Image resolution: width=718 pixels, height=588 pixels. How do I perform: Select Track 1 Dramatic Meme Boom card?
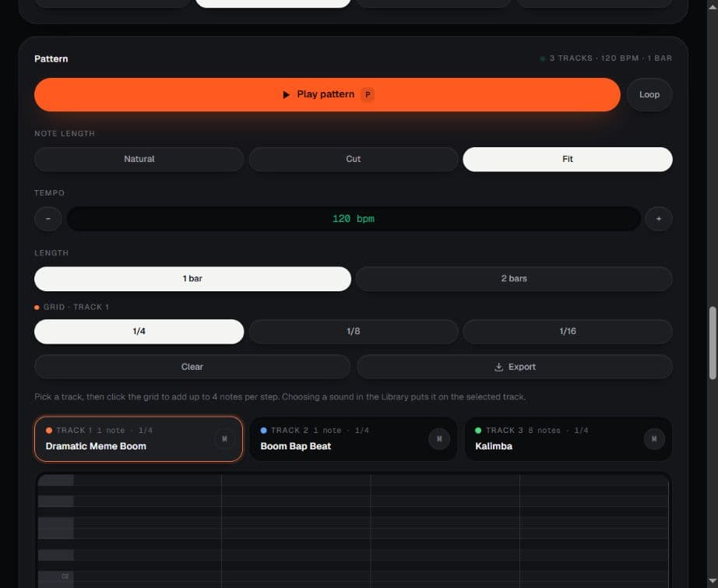pos(139,438)
